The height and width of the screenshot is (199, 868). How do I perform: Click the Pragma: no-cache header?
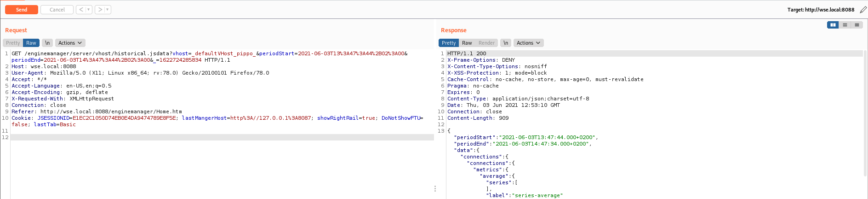point(473,86)
